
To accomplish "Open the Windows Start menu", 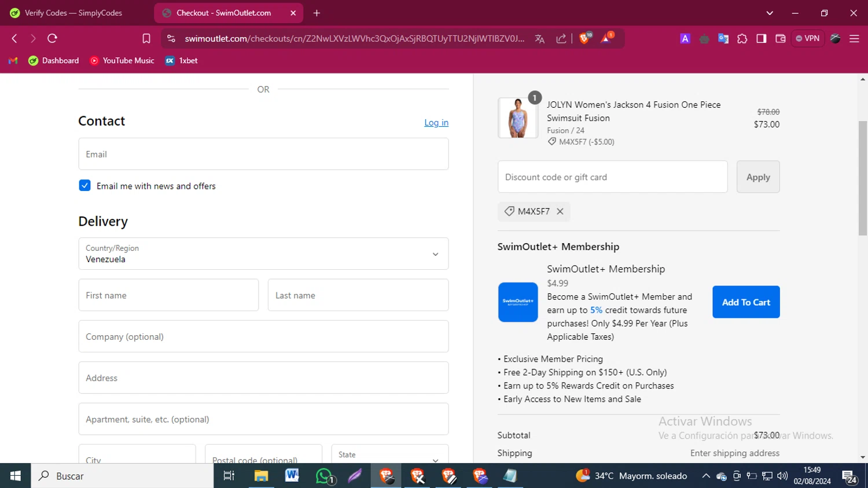I will (15, 476).
